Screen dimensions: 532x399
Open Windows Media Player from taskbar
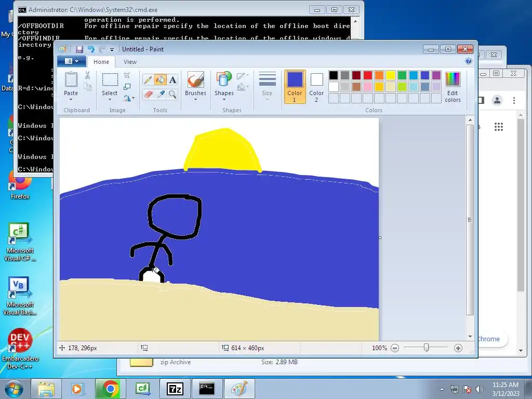[x=78, y=389]
